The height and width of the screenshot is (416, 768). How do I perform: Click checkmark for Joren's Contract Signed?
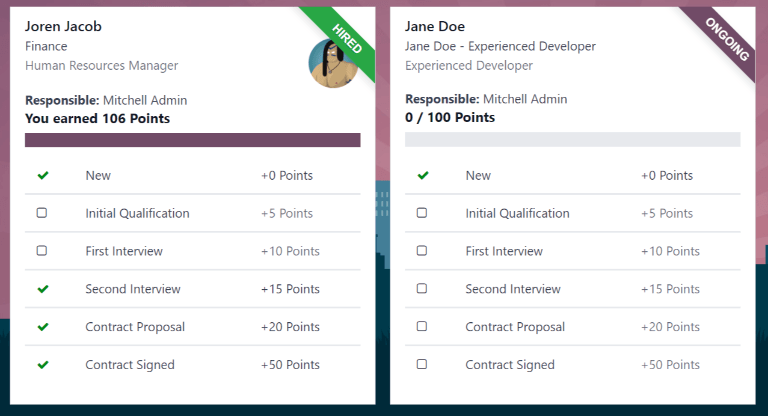pyautogui.click(x=43, y=365)
